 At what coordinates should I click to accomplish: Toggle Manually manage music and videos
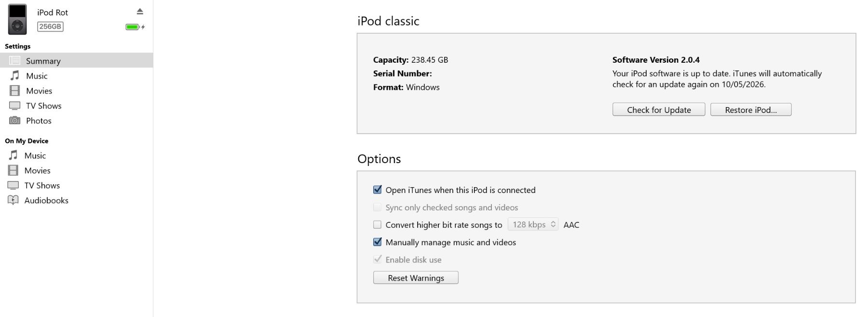pyautogui.click(x=378, y=242)
